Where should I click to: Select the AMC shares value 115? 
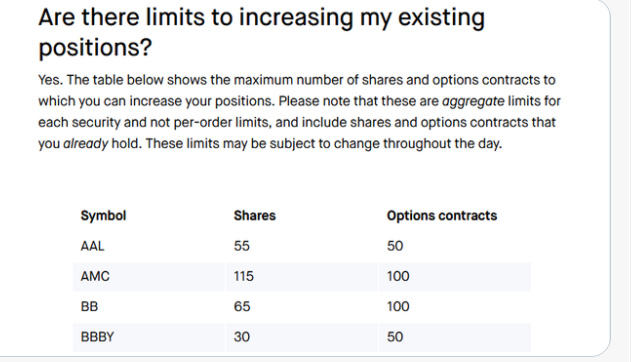(x=244, y=276)
